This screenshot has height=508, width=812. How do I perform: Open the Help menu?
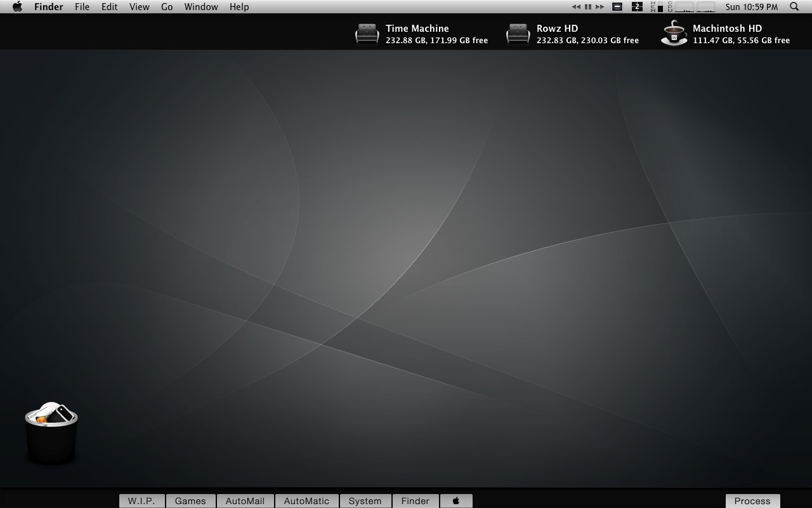239,7
